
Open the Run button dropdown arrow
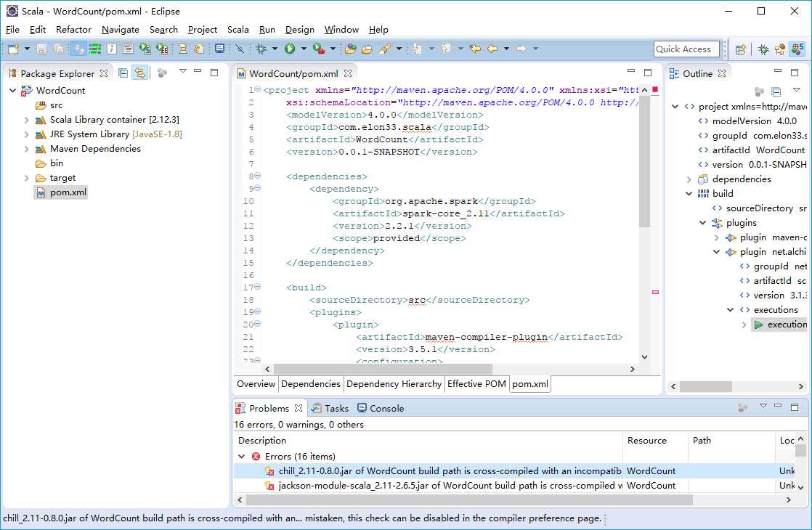point(304,49)
